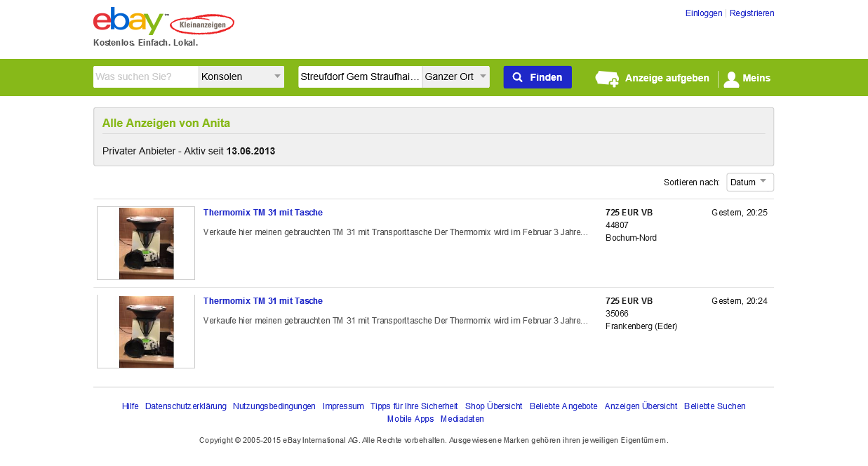
Task: Click the Finden search button
Action: point(538,77)
